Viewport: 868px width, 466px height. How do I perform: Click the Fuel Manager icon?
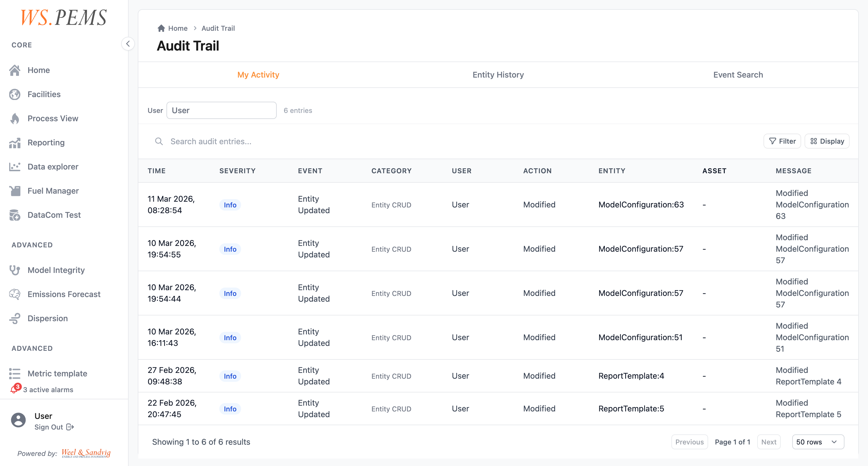point(15,191)
